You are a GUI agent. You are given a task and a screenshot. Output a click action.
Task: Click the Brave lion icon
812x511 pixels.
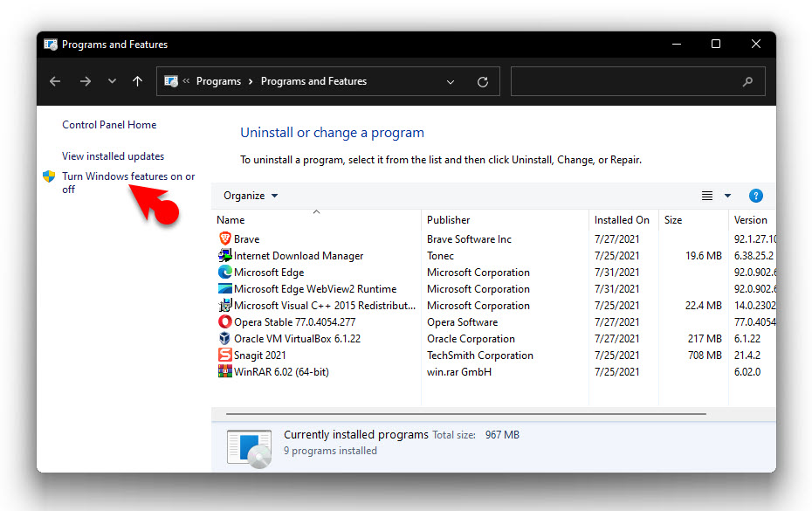coord(224,239)
